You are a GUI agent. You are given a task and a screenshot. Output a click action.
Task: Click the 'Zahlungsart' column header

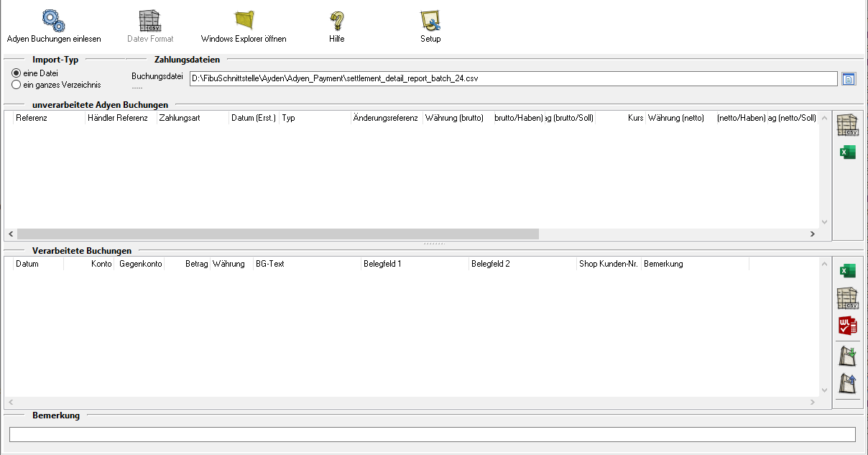pos(192,118)
